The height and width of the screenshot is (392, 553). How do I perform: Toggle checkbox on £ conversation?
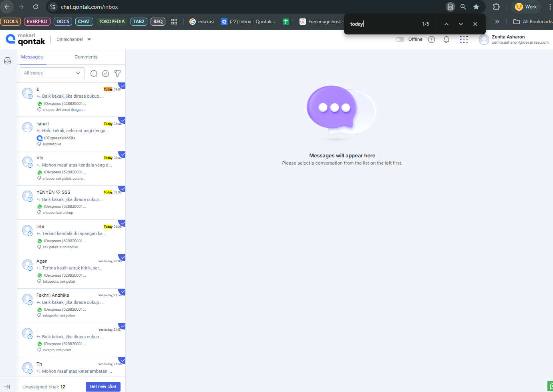pos(123,86)
